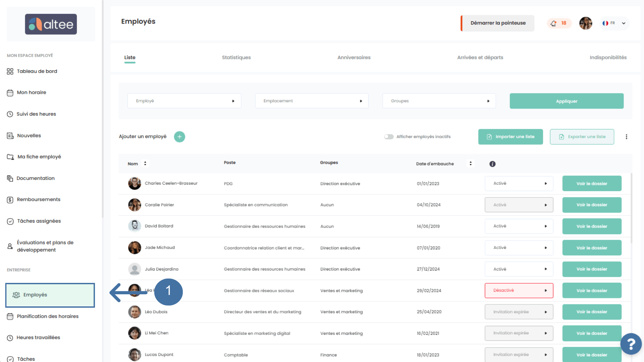Click hire date 04/10/2024
Image resolution: width=644 pixels, height=362 pixels.
point(429,205)
